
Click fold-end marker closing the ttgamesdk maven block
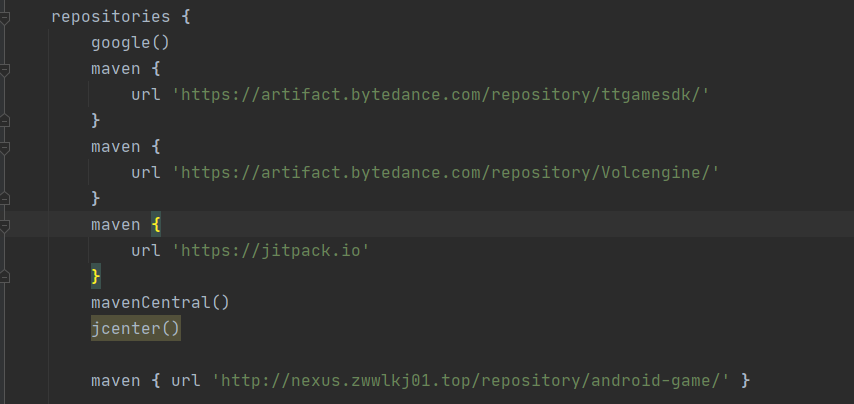4,121
